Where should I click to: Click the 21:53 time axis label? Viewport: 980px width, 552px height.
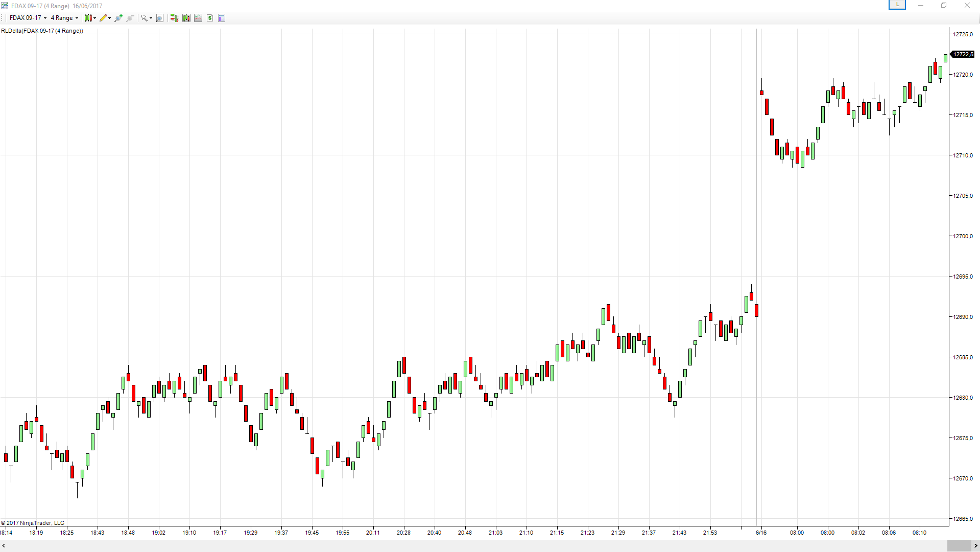pos(710,533)
